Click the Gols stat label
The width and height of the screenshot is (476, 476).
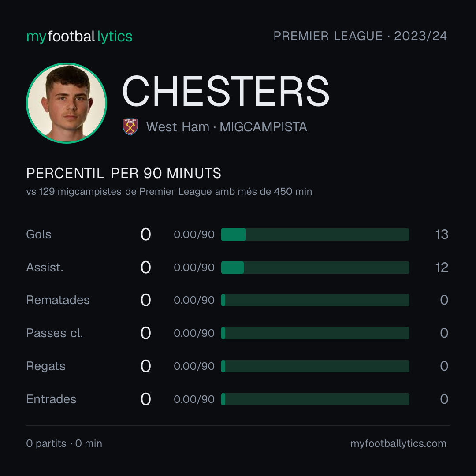[38, 234]
